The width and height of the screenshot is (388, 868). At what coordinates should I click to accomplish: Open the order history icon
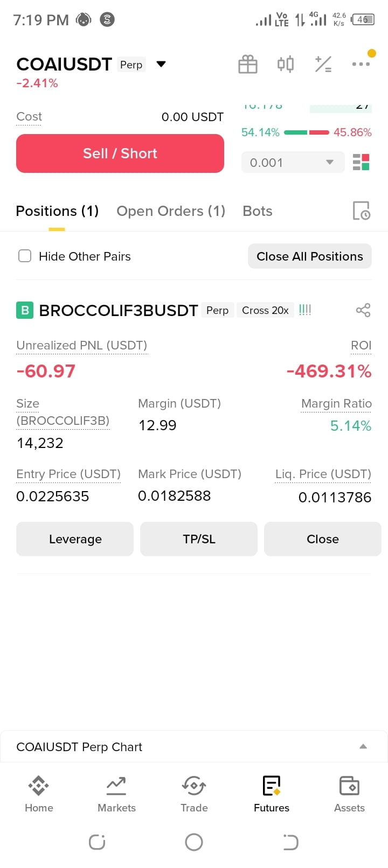[x=361, y=211]
